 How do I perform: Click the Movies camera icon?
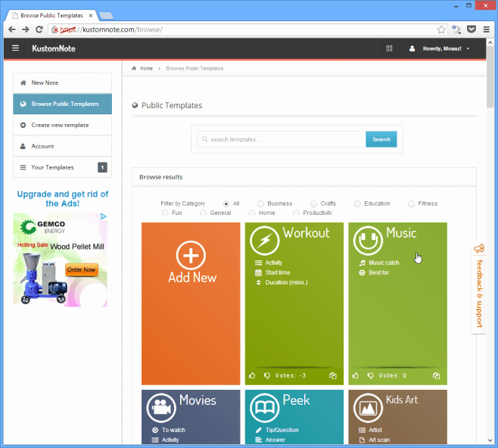pyautogui.click(x=161, y=408)
